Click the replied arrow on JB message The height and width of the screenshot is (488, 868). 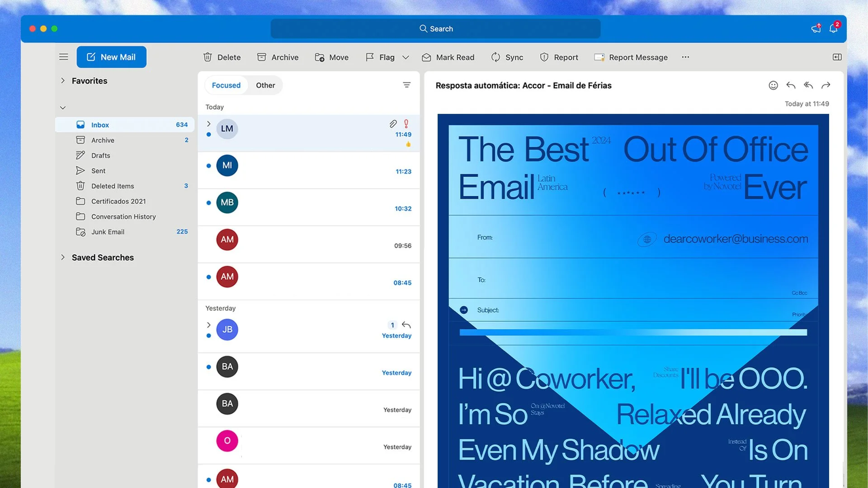point(406,325)
